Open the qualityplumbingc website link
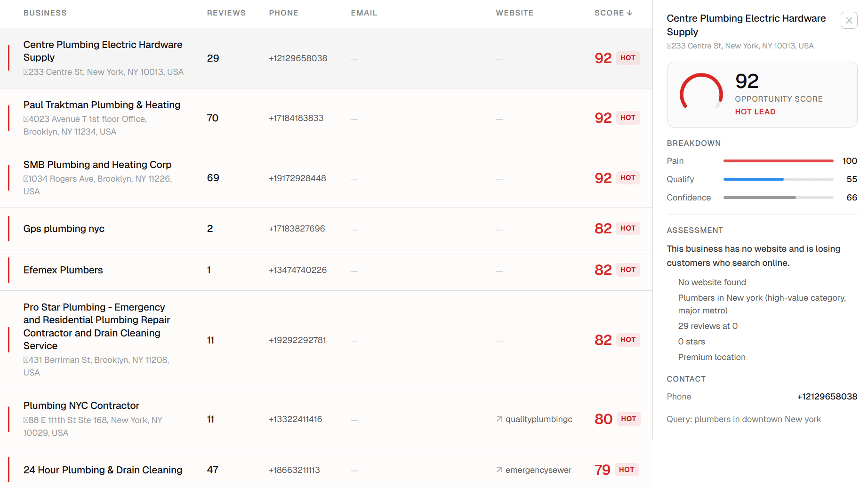The image size is (868, 487). tap(538, 419)
